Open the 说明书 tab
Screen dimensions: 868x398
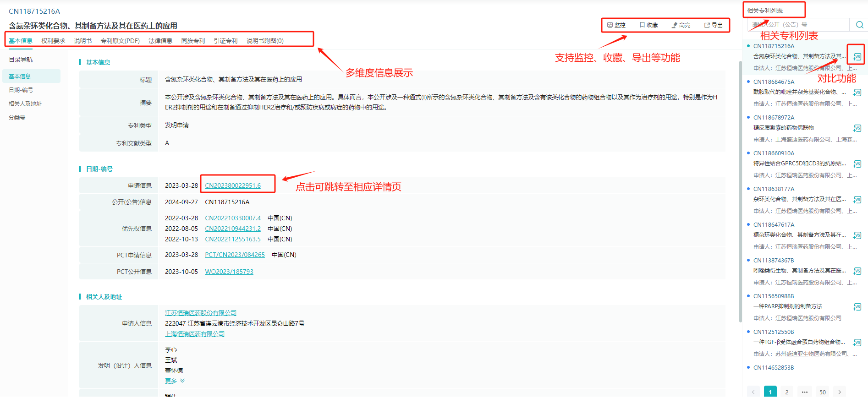[x=83, y=41]
